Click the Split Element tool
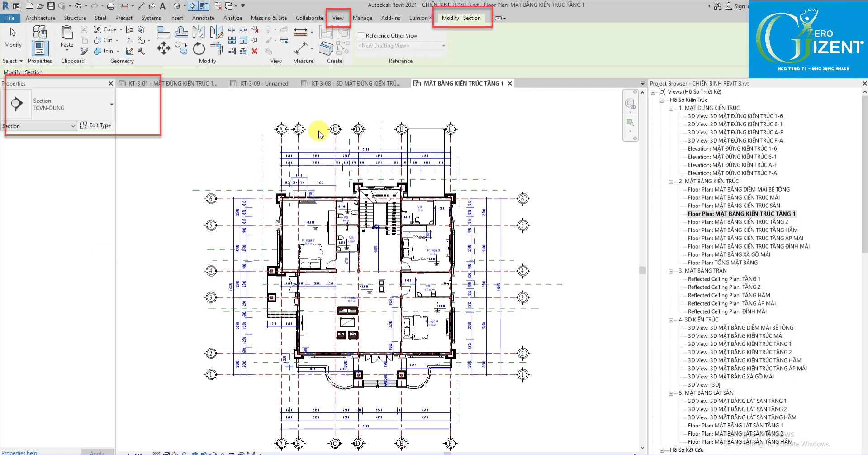 [232, 30]
